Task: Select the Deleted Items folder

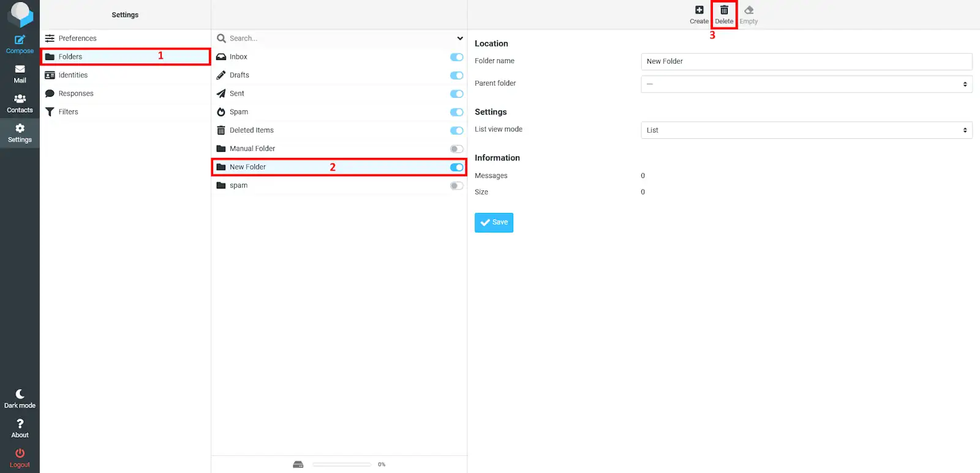Action: pos(252,130)
